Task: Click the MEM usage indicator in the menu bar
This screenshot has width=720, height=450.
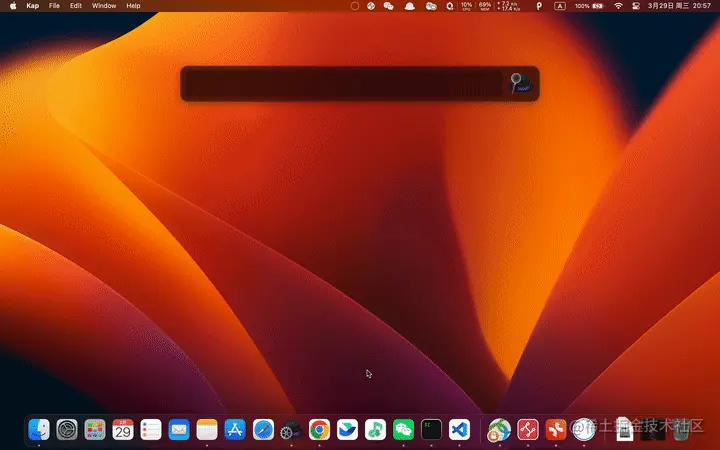Action: [x=485, y=6]
